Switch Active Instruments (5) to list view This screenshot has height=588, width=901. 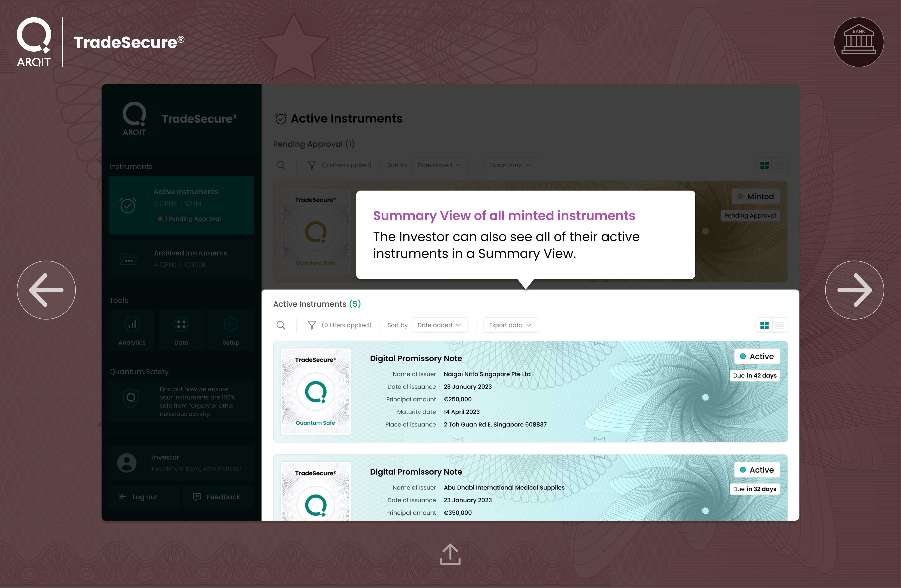coord(780,325)
